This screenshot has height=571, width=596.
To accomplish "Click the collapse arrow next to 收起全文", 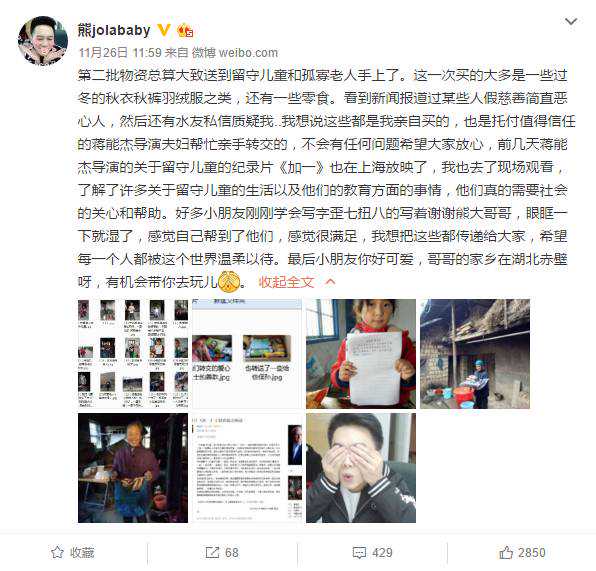I will click(x=330, y=282).
